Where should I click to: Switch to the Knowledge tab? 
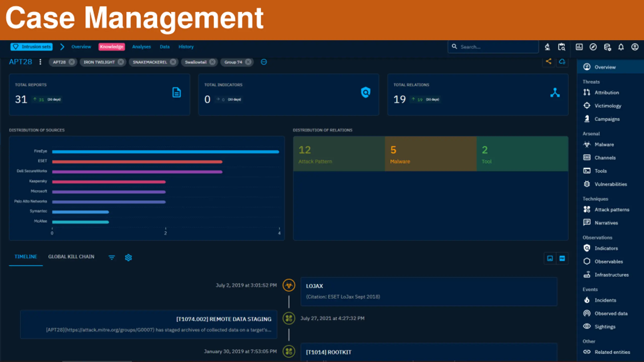coord(111,47)
